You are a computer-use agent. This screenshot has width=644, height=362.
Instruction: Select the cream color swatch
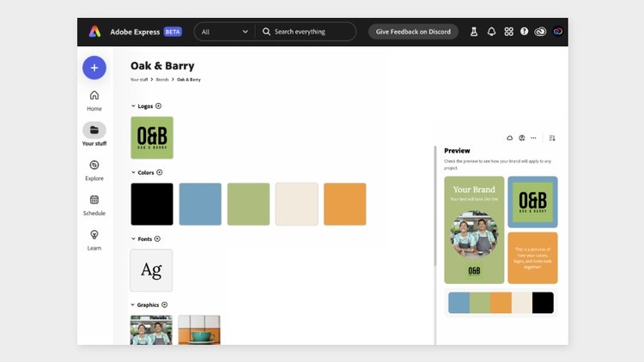pyautogui.click(x=296, y=204)
